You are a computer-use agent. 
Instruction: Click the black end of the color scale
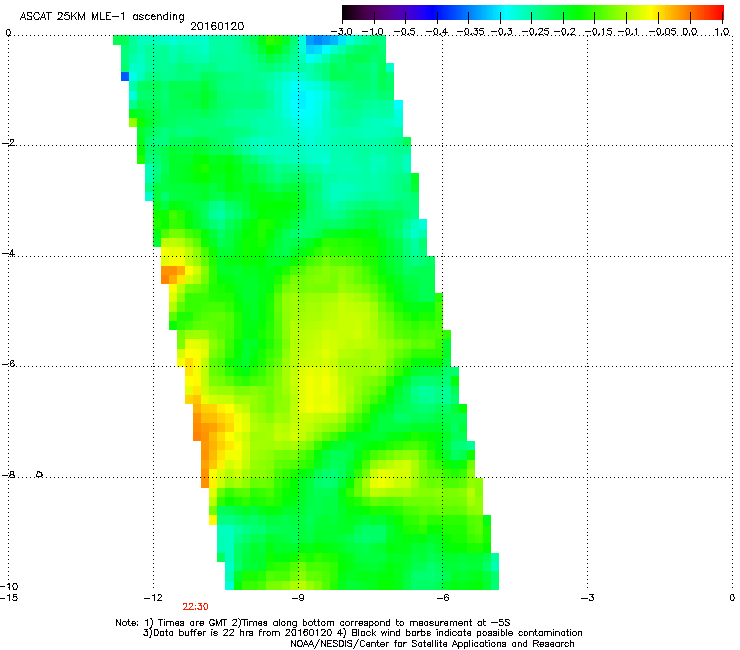pos(346,12)
